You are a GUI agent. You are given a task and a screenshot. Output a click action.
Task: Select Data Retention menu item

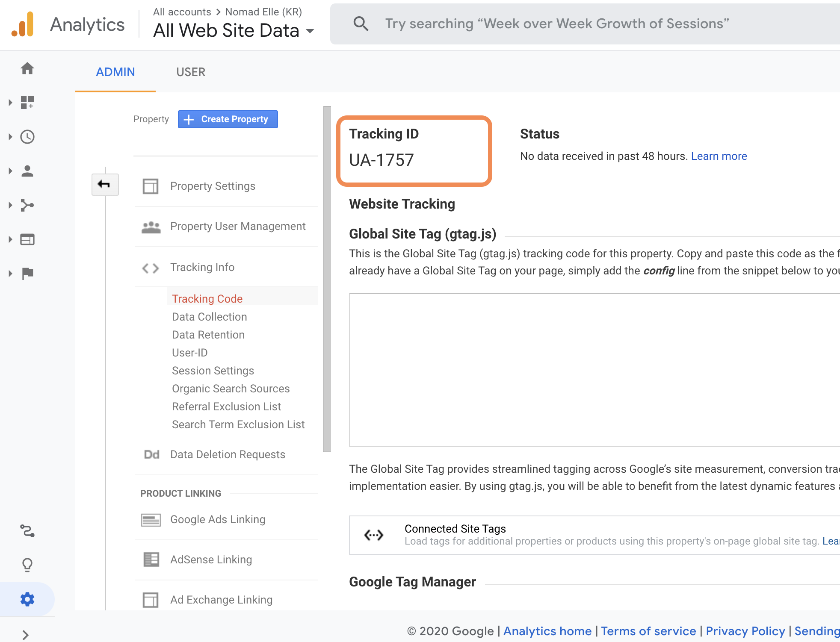208,335
